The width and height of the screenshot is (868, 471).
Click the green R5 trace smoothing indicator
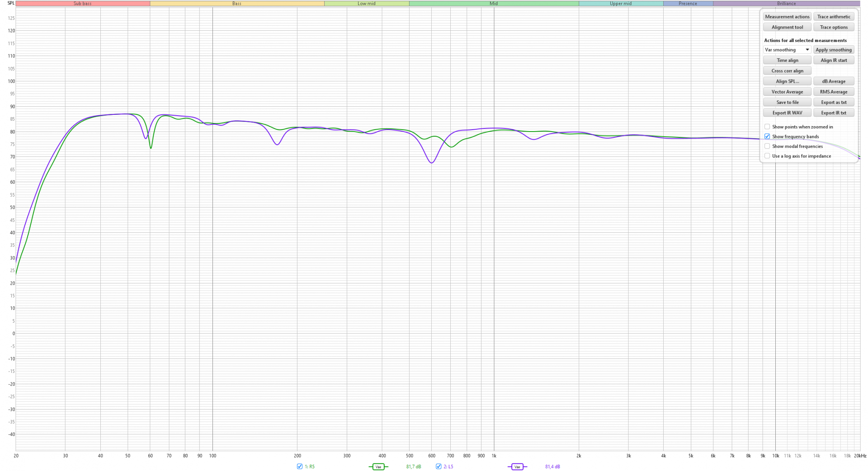click(378, 466)
